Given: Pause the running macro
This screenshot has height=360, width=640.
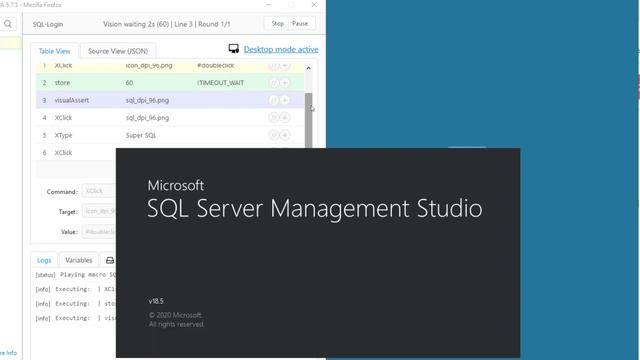Looking at the screenshot, I should click(300, 24).
